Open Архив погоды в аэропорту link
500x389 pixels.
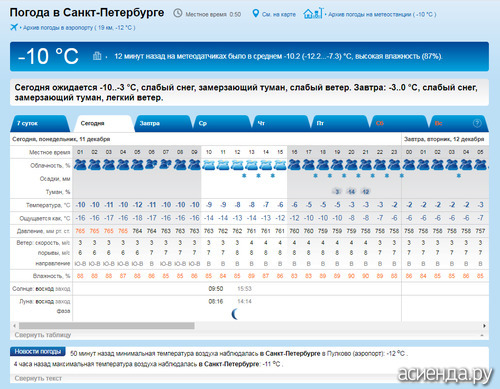pyautogui.click(x=79, y=28)
